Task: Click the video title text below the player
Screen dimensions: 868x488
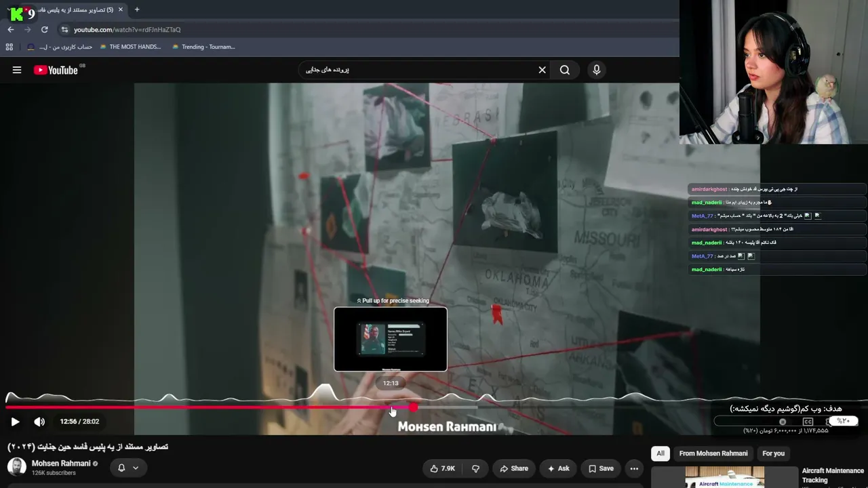Action: pos(87,447)
